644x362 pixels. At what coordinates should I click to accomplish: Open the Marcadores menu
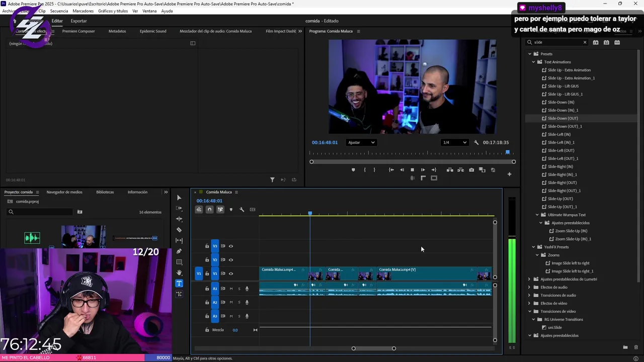point(83,11)
